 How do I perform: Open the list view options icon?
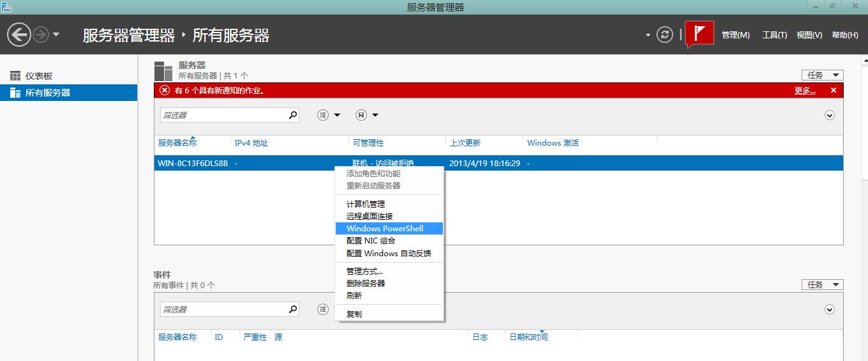(324, 115)
